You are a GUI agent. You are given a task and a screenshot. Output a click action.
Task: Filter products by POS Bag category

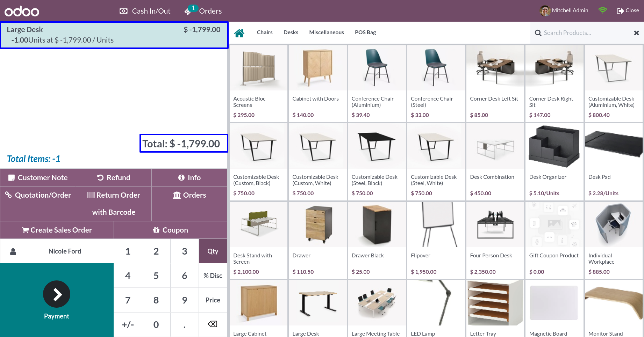click(x=365, y=32)
